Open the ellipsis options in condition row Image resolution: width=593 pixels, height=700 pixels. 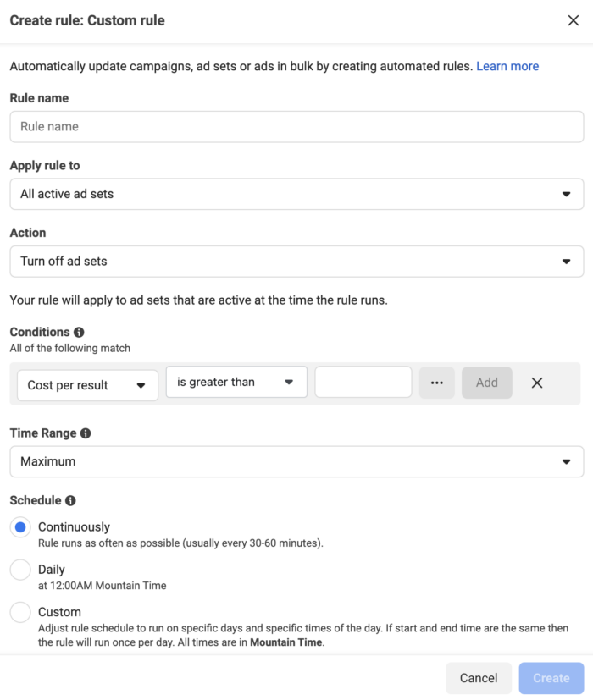click(438, 383)
